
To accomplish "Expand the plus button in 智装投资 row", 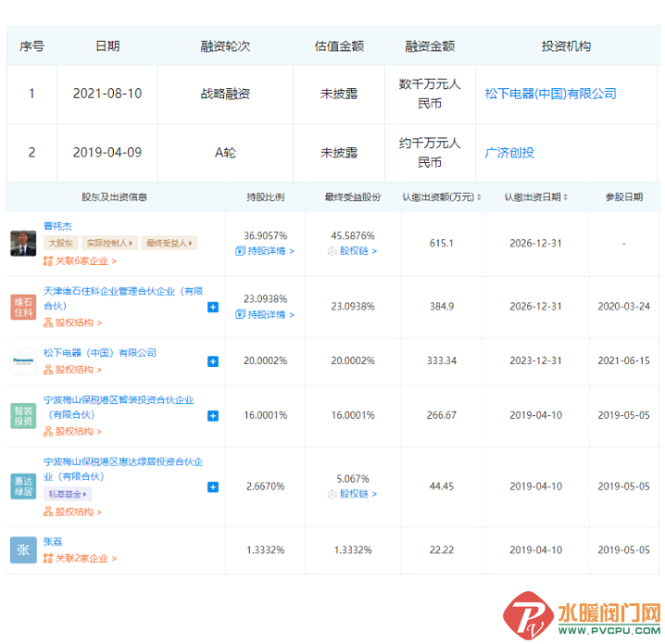I will (213, 416).
